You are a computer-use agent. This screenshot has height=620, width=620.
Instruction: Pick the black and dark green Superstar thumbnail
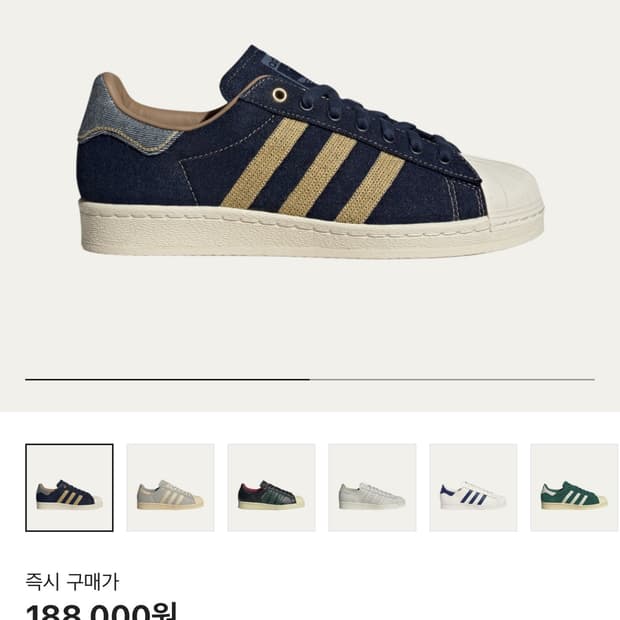tap(271, 488)
